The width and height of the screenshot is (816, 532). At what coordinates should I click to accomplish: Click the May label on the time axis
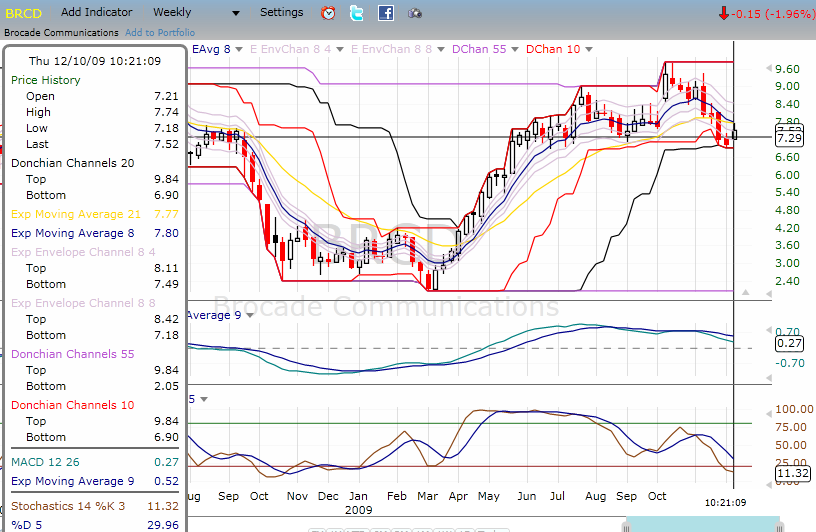click(488, 497)
